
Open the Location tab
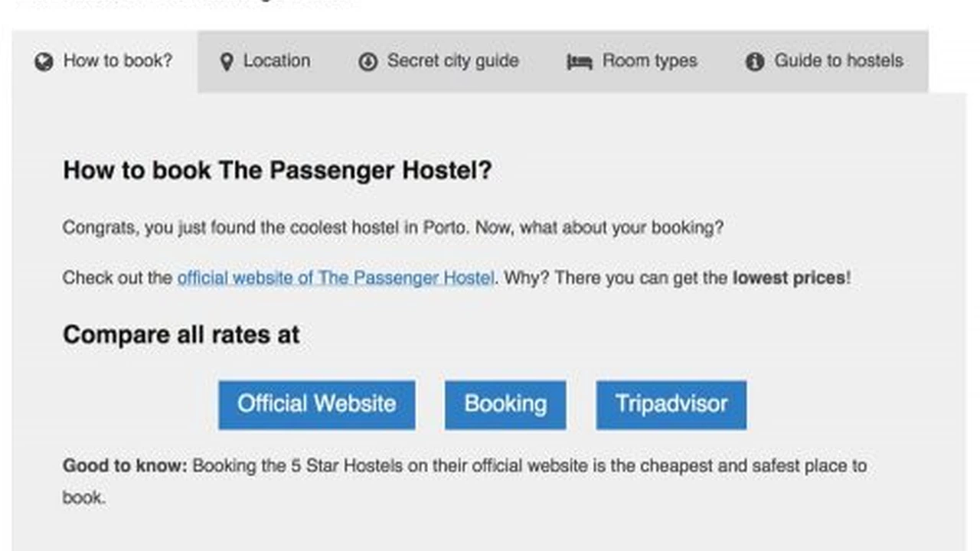(x=276, y=61)
